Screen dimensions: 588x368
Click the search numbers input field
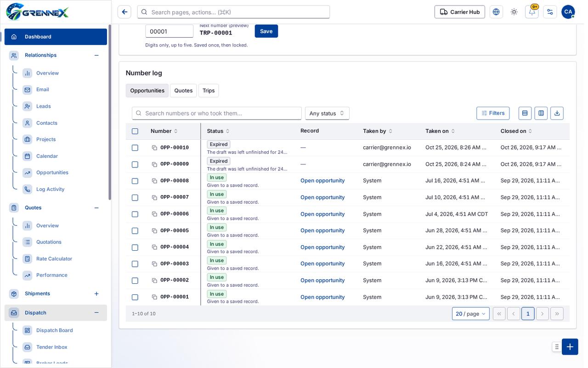(x=217, y=113)
